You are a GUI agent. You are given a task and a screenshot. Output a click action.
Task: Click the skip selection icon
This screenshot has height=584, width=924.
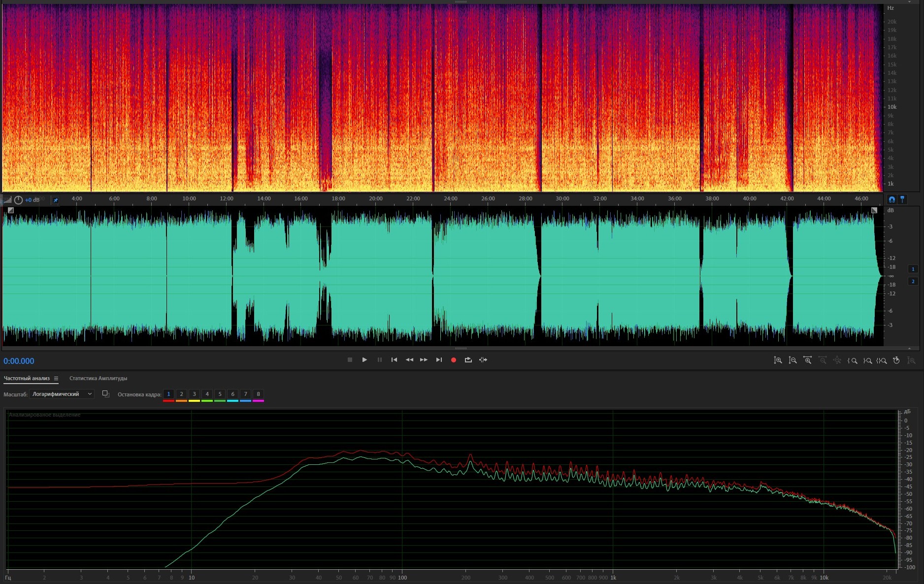483,360
